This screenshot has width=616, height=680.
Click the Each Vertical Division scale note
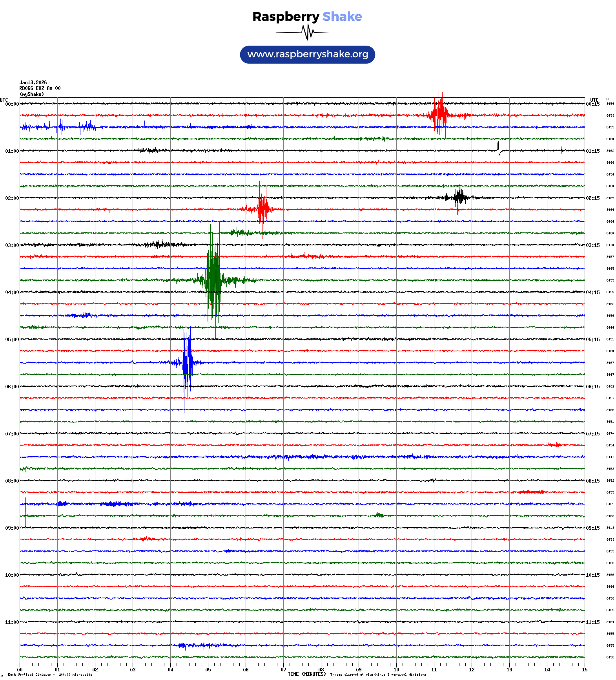tap(50, 675)
